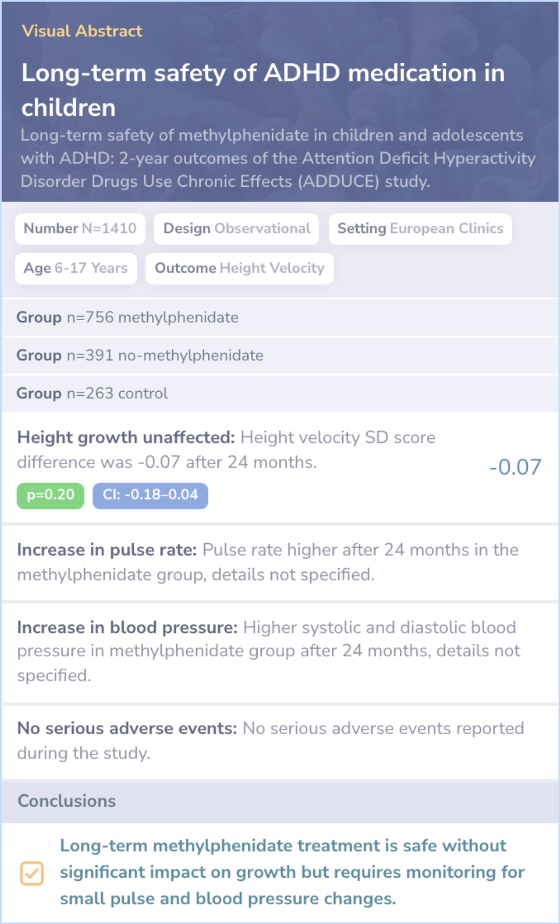The image size is (560, 924).
Task: Select the Number N=1410 tag
Action: pos(80,229)
